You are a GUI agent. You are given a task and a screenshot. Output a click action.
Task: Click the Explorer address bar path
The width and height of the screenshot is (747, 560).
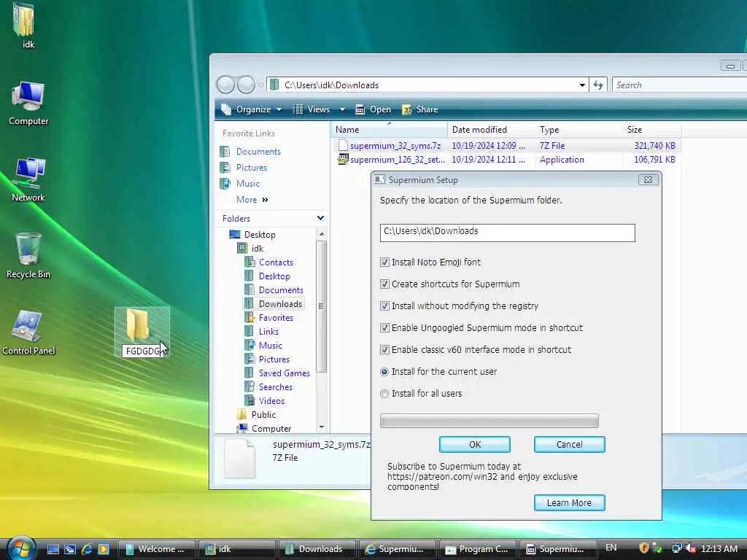[x=332, y=85]
